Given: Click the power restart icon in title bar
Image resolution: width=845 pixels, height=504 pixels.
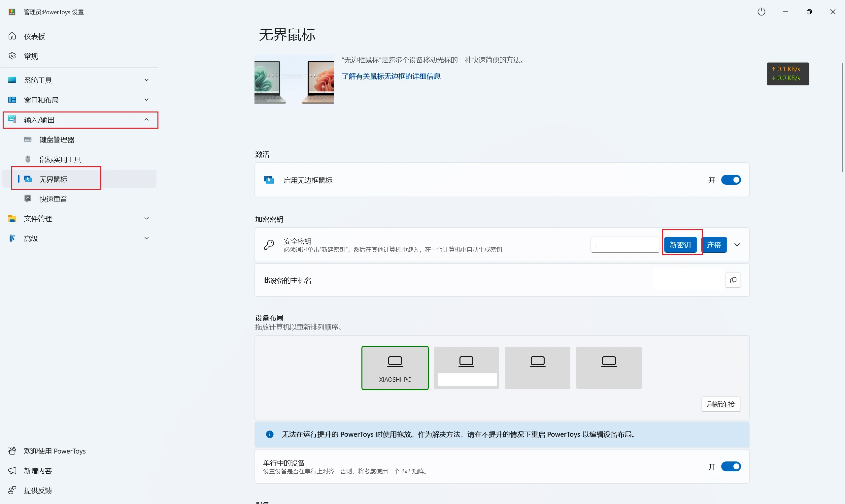Looking at the screenshot, I should [761, 12].
